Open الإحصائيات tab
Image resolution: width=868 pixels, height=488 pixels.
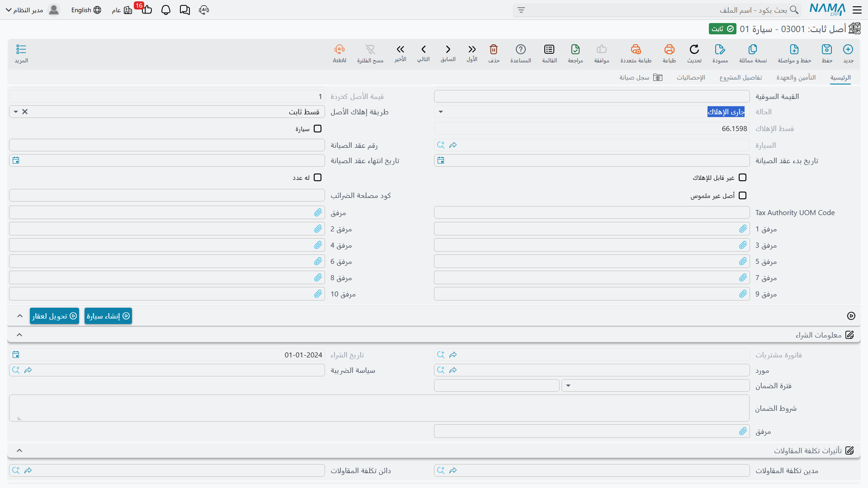tap(691, 78)
